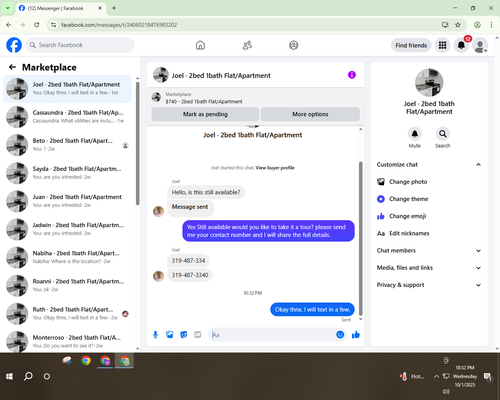
Task: Select 'Okay thnx. I will text in a few.' bubble
Action: coord(312,309)
